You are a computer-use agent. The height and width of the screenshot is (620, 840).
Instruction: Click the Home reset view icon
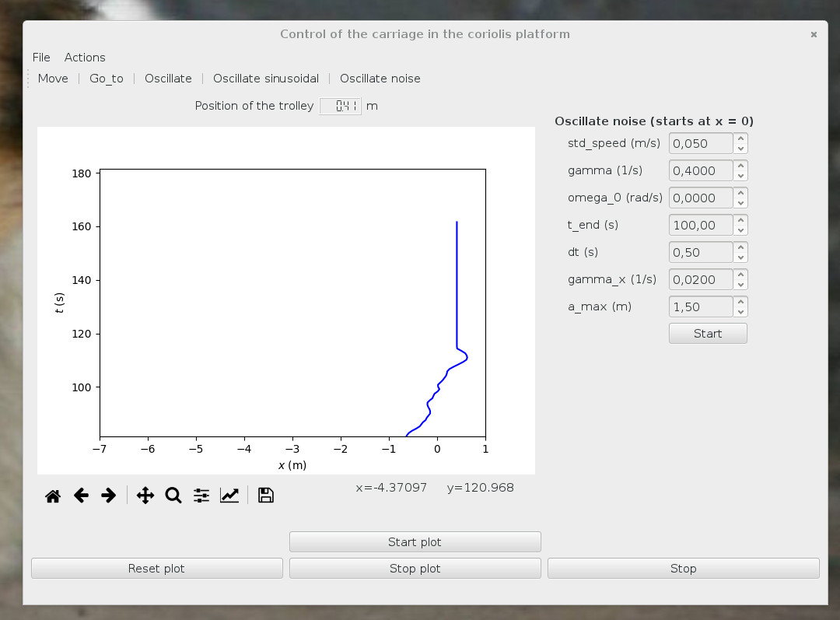[x=53, y=496]
